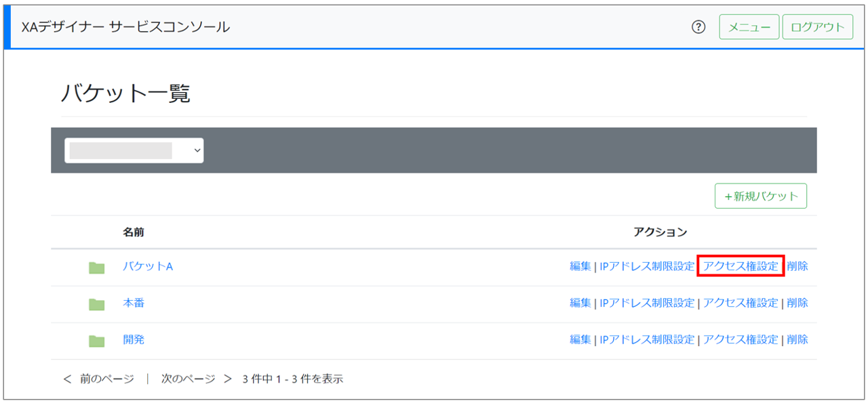The width and height of the screenshot is (868, 403).
Task: Open アクセス権設定 for バケットA
Action: pos(741,266)
